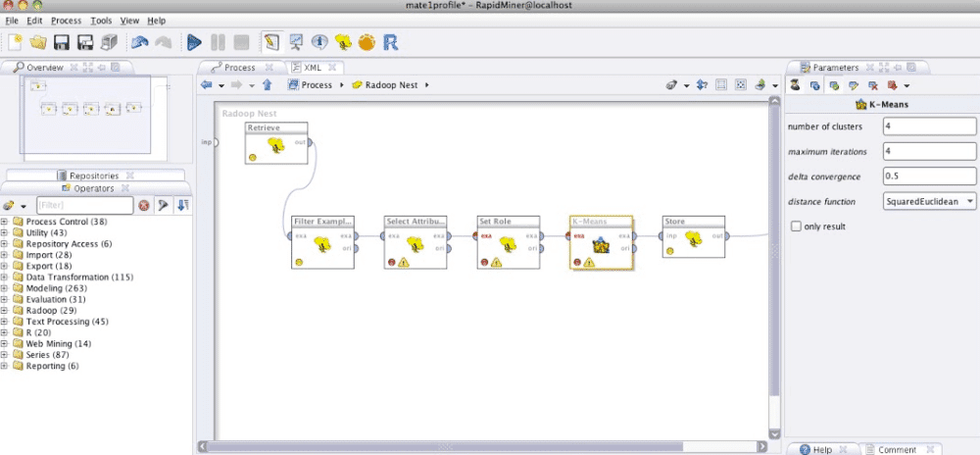Open the Process menu

(x=66, y=21)
